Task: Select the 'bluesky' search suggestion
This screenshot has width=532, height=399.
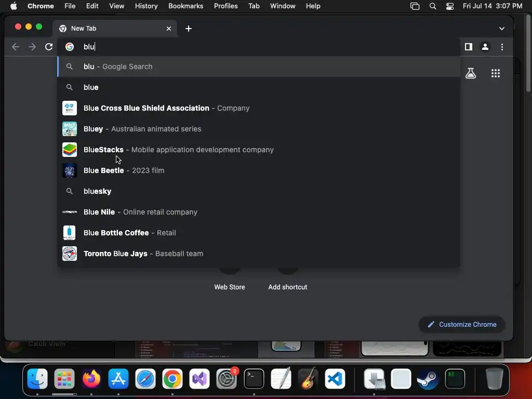Action: (259, 191)
